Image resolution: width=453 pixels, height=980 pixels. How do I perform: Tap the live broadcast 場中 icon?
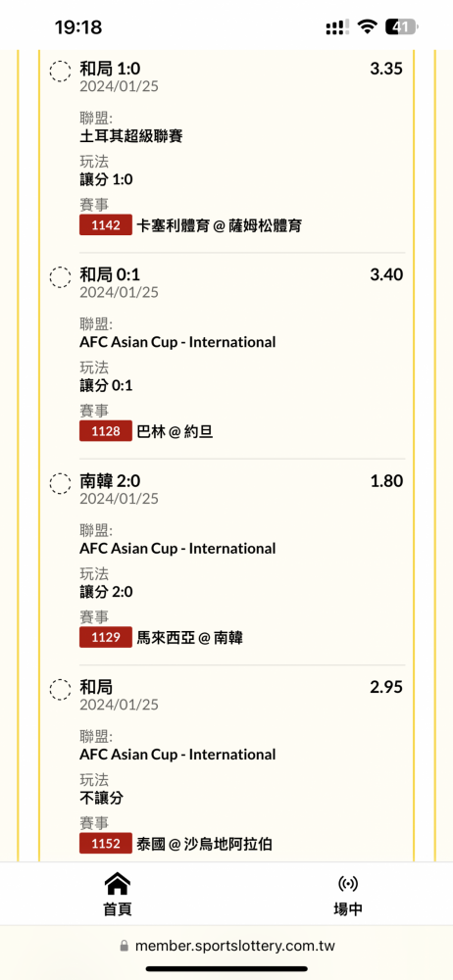tap(348, 884)
